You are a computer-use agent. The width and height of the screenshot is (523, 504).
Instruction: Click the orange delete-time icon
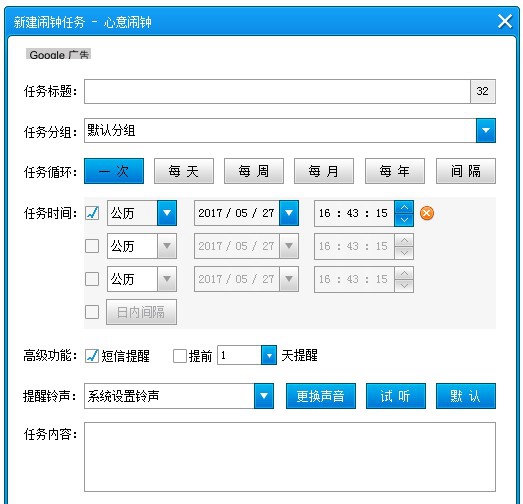click(x=427, y=213)
